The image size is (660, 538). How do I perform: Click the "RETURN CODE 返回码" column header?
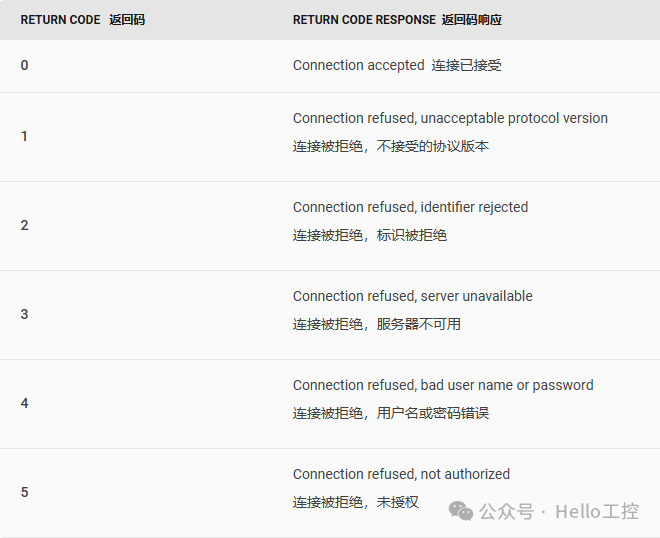[x=82, y=20]
